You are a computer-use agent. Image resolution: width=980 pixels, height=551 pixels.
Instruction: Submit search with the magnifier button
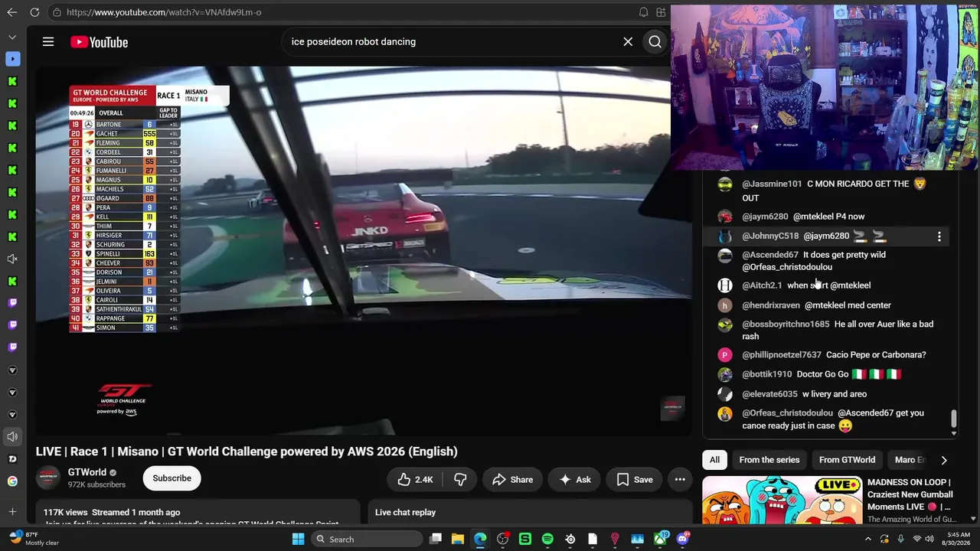(655, 42)
